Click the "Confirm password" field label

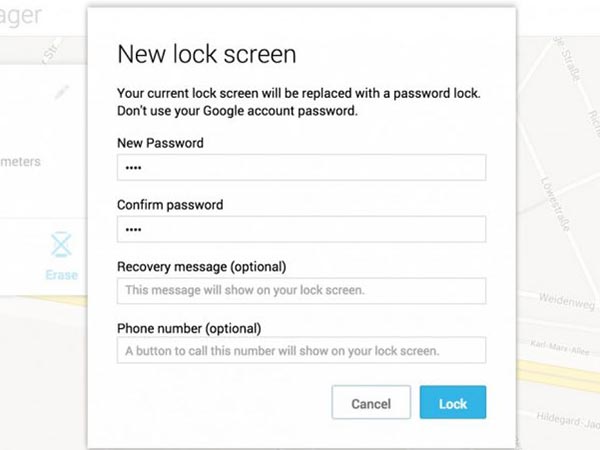pos(170,205)
